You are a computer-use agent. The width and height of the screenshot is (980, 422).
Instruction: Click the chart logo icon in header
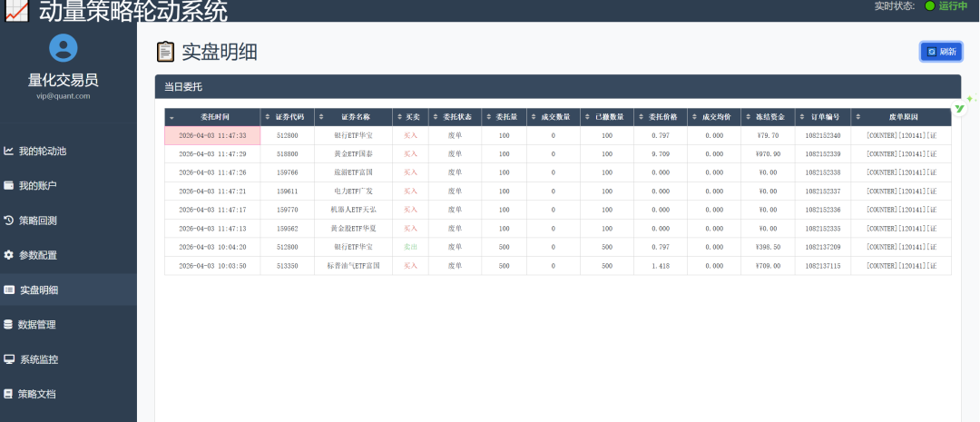[x=17, y=11]
